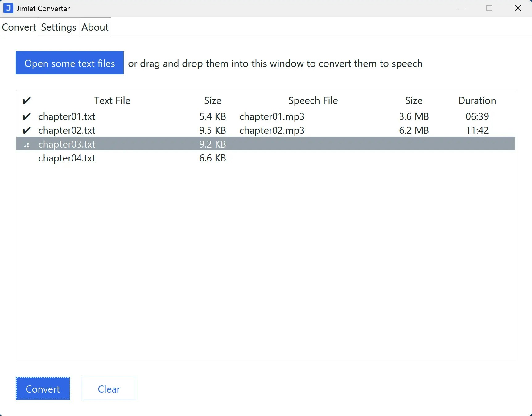The width and height of the screenshot is (532, 416).
Task: Click the chapter01.mp3 speech file entry
Action: click(272, 116)
